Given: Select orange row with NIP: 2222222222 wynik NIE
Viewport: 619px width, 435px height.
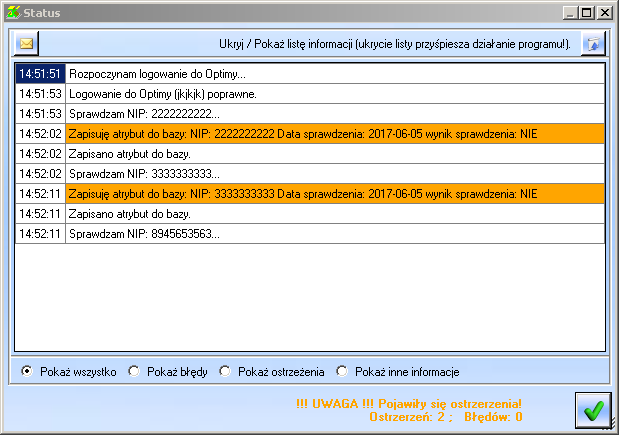Looking at the screenshot, I should tap(335, 134).
